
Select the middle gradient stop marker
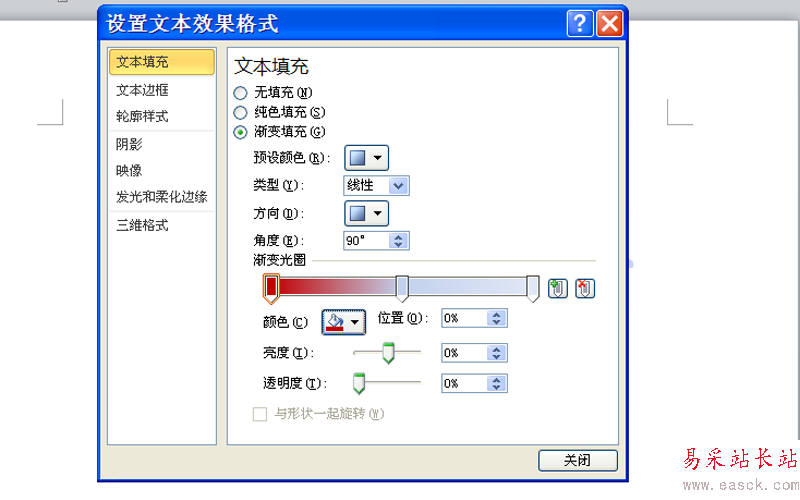point(402,288)
